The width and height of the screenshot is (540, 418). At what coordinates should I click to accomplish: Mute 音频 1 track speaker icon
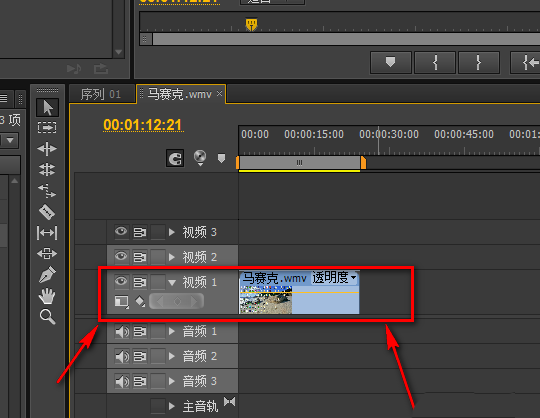click(122, 332)
